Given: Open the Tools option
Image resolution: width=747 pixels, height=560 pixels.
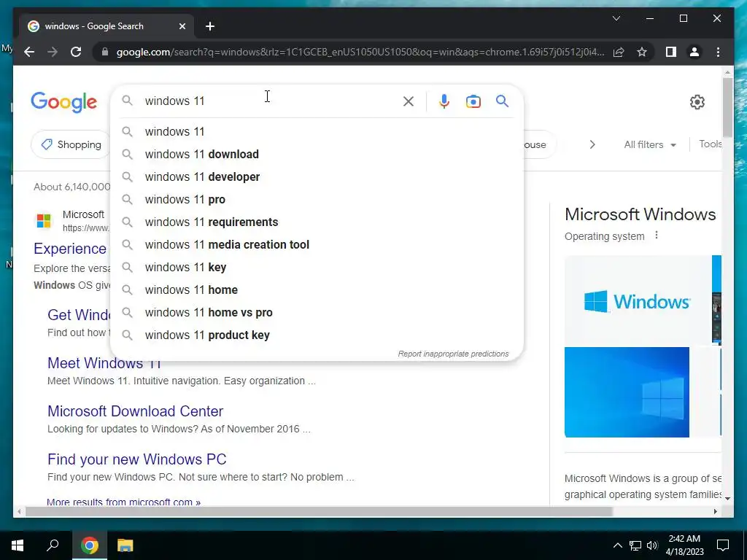Looking at the screenshot, I should pos(710,144).
